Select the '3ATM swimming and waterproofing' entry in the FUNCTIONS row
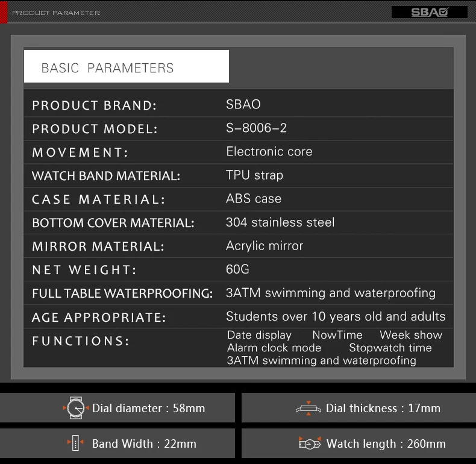Viewport: 476px width, 464px height. 322,360
